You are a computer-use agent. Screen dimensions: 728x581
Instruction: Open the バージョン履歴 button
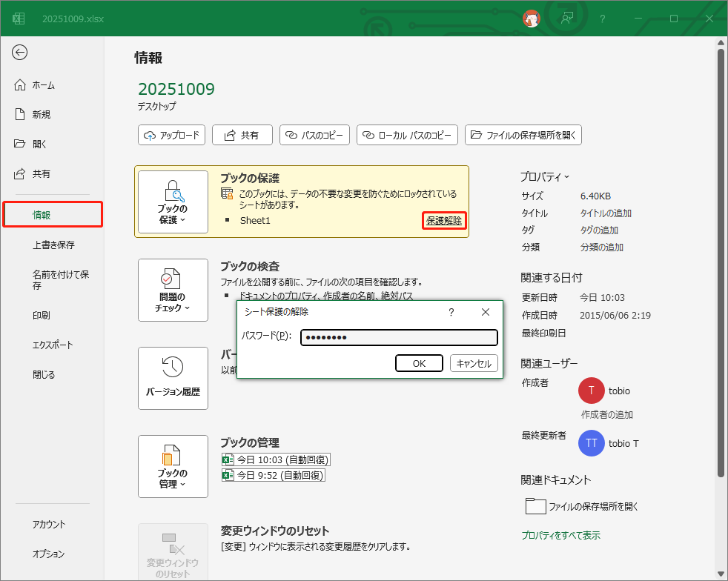(173, 378)
